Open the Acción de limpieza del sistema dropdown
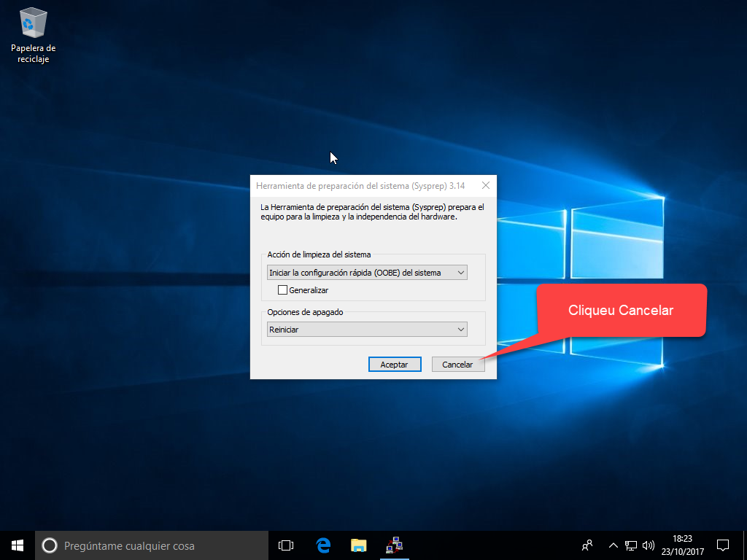Viewport: 747px width, 560px height. tap(367, 273)
